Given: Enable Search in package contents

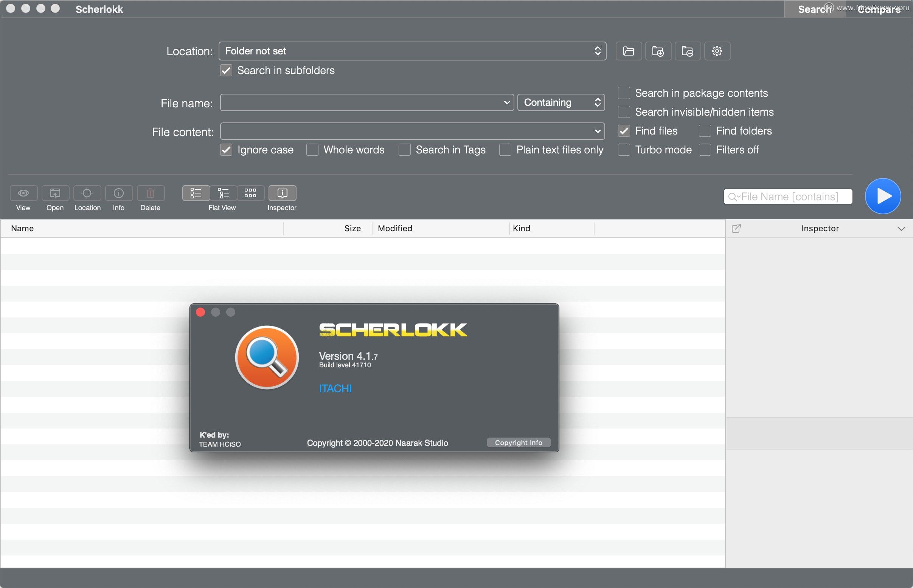Looking at the screenshot, I should pyautogui.click(x=624, y=93).
